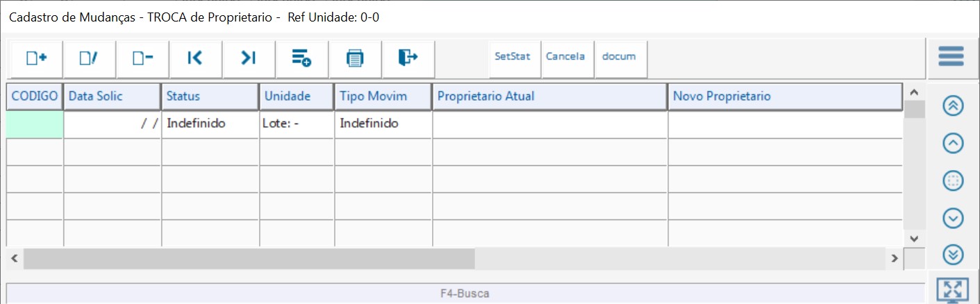The image size is (980, 304).
Task: Go to the first record
Action: 195,58
